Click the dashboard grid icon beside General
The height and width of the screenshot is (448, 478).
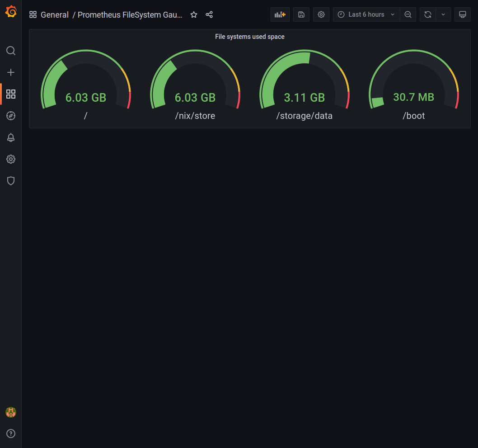point(33,14)
